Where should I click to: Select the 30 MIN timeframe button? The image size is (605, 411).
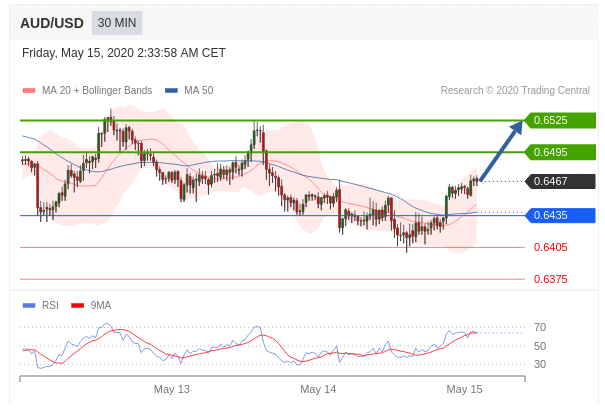click(x=117, y=23)
